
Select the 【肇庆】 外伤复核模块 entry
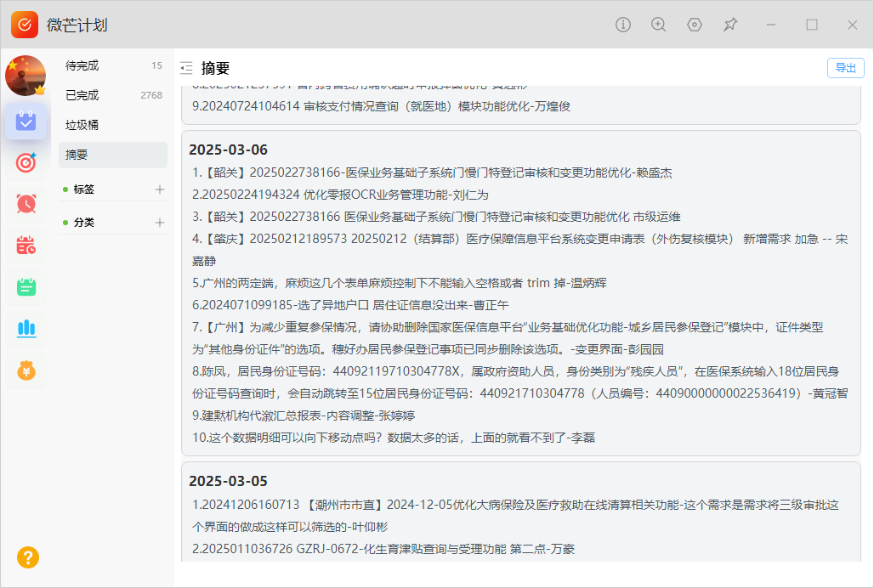[x=519, y=250]
